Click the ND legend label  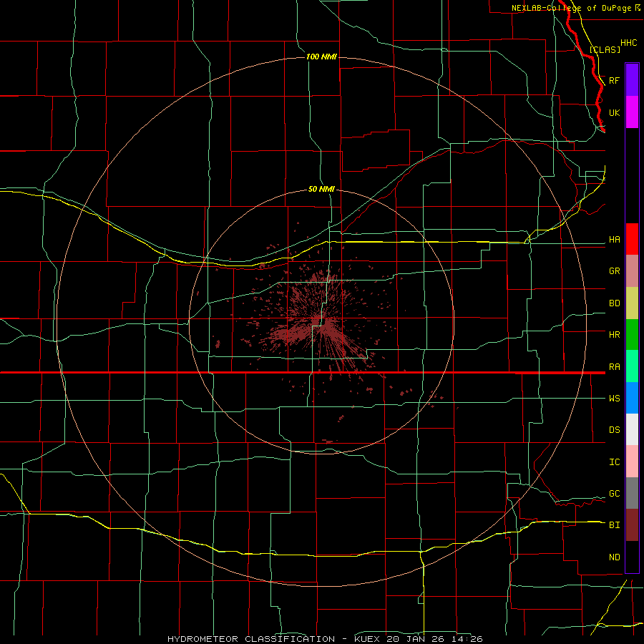614,557
